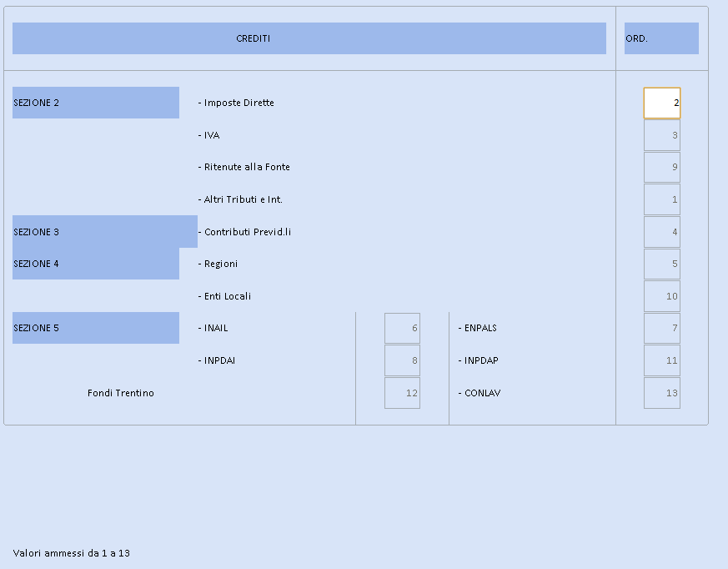Select the Contributi Previd.li order field
Image resolution: width=728 pixels, height=569 pixels.
click(661, 232)
